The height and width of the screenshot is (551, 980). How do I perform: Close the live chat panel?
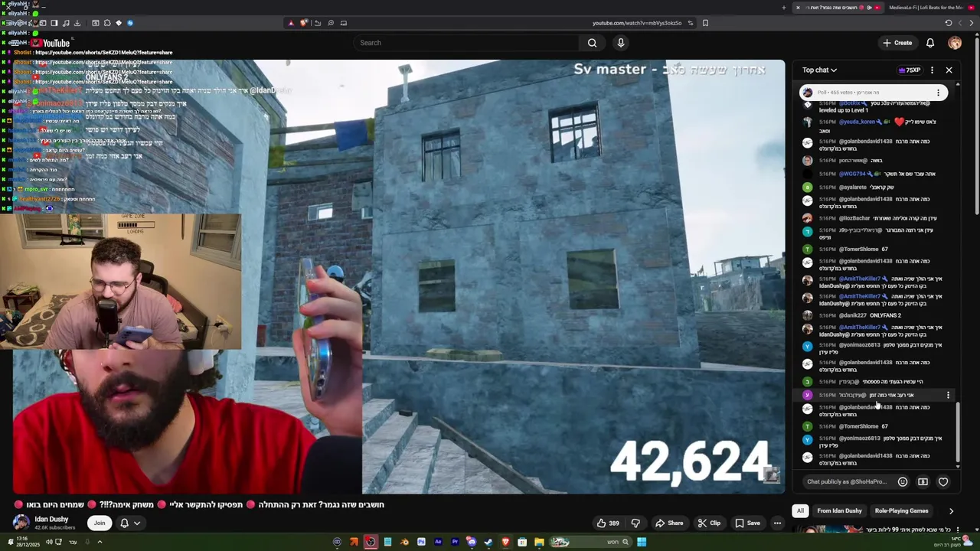[x=949, y=70]
